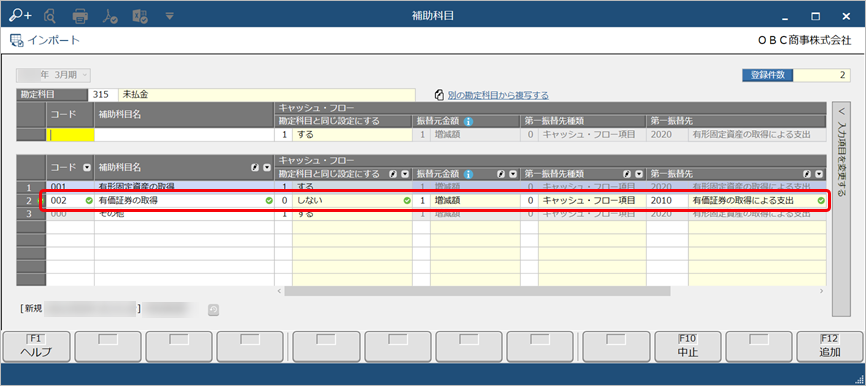Click the 増減額 cell in row 002

[x=475, y=201]
